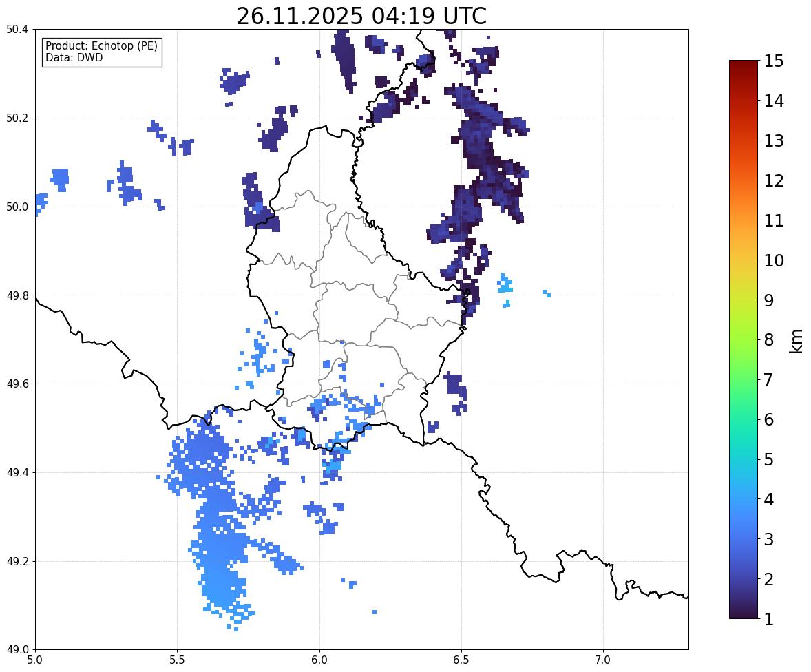The image size is (811, 672).
Task: Click the latitude axis label 49.6
Action: pos(17,384)
